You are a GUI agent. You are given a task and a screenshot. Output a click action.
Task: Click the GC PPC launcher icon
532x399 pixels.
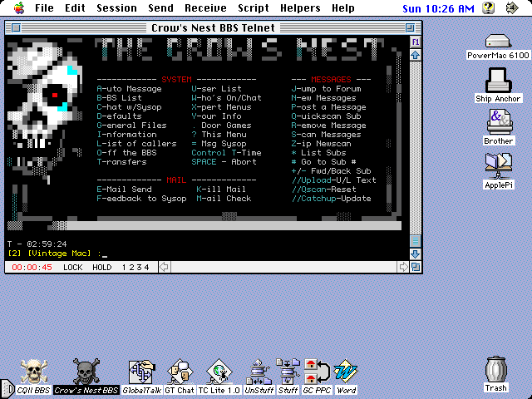317,371
